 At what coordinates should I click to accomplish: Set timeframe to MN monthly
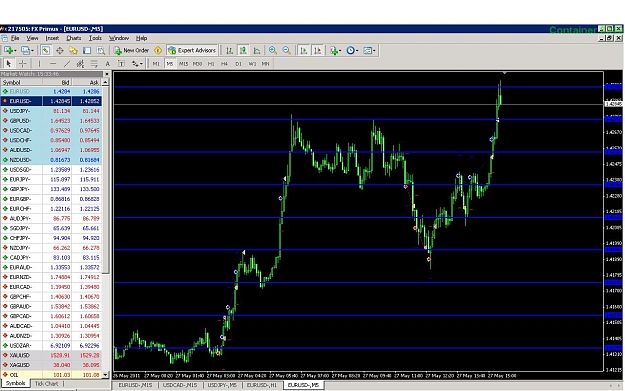265,63
